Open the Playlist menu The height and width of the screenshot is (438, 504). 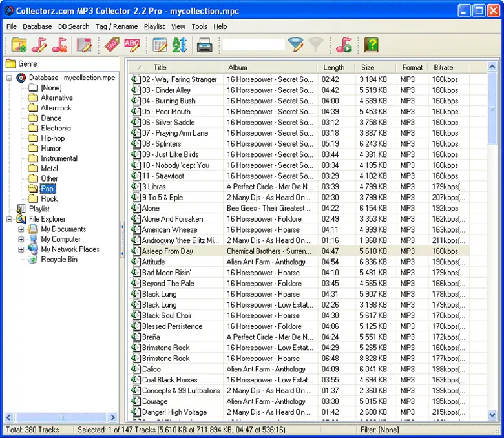pyautogui.click(x=154, y=26)
